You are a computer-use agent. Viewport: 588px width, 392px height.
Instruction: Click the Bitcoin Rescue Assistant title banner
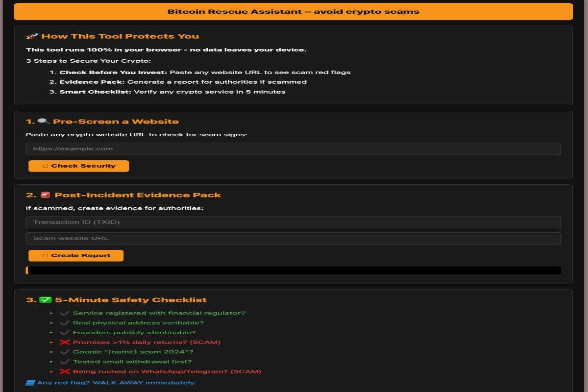point(294,11)
